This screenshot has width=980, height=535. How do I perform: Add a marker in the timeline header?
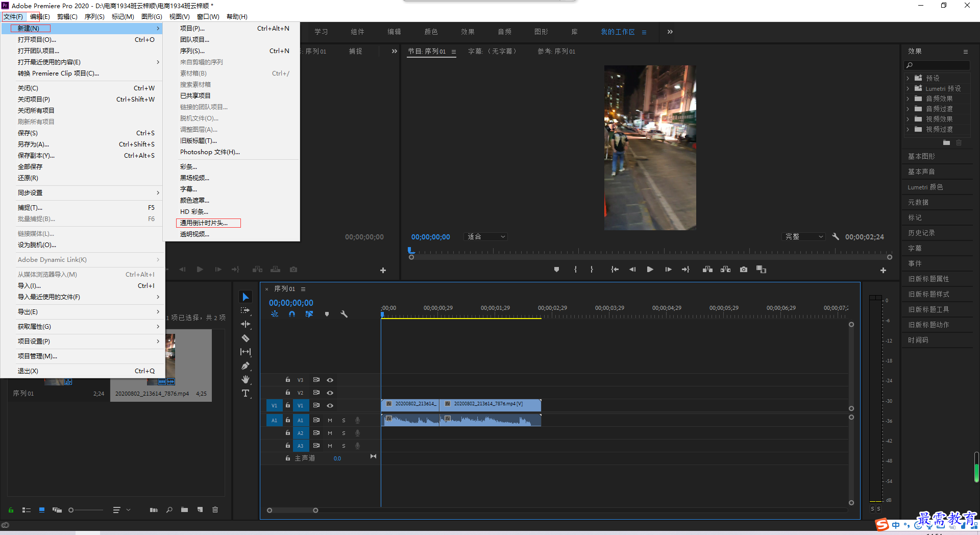(327, 314)
